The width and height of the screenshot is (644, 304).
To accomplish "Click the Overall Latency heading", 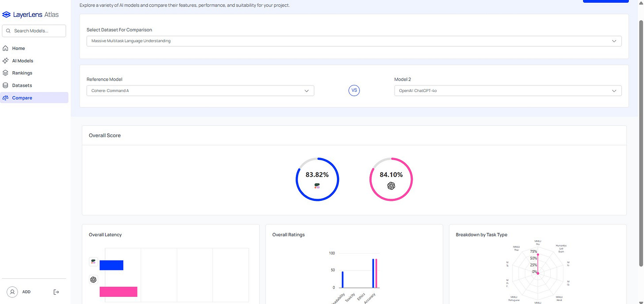I will [x=105, y=235].
